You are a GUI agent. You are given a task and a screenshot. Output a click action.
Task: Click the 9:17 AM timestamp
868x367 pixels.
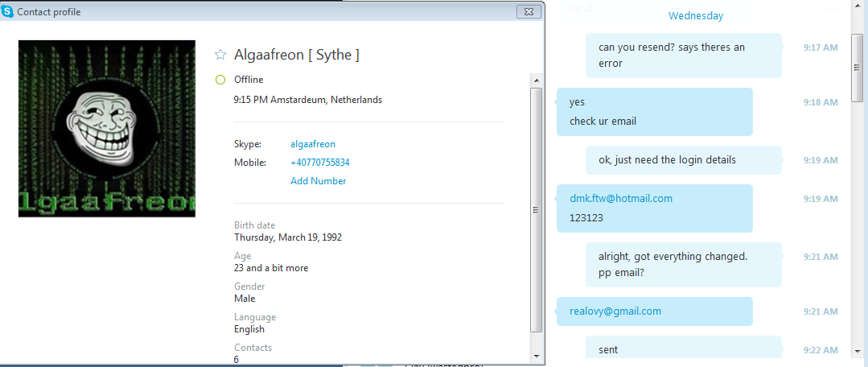pyautogui.click(x=821, y=47)
